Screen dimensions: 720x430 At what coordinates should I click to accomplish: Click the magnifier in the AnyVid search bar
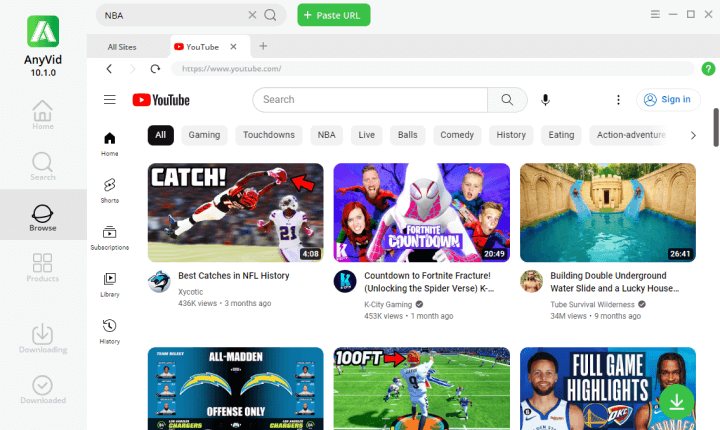pos(270,15)
